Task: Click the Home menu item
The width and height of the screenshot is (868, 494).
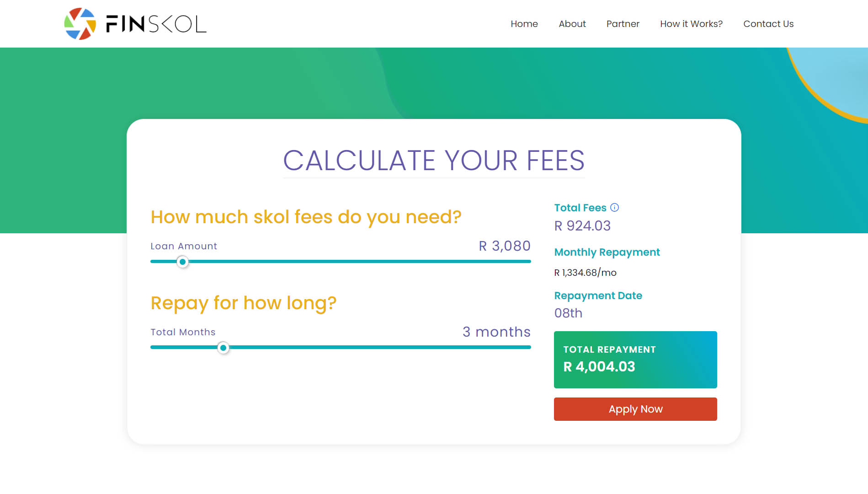Action: pyautogui.click(x=524, y=24)
